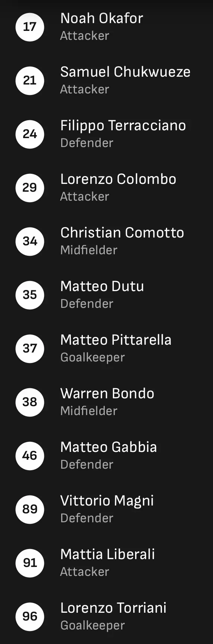Tap the number 17 jersey badge
Screen dimensions: 213x644
pyautogui.click(x=30, y=27)
